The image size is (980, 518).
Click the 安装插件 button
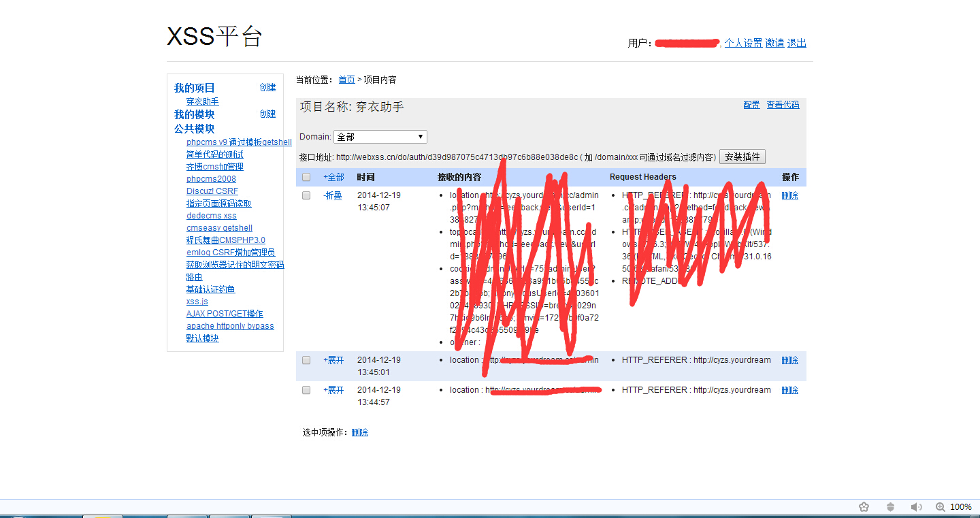click(742, 157)
